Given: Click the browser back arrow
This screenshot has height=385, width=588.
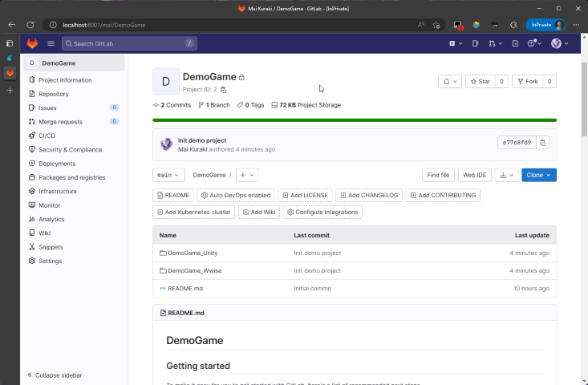Looking at the screenshot, I should (x=11, y=25).
